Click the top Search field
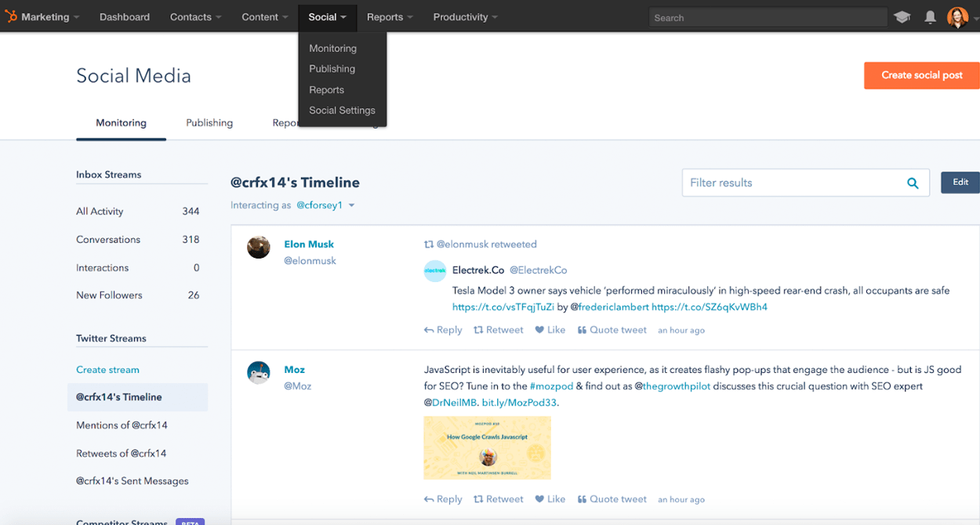 click(x=768, y=17)
